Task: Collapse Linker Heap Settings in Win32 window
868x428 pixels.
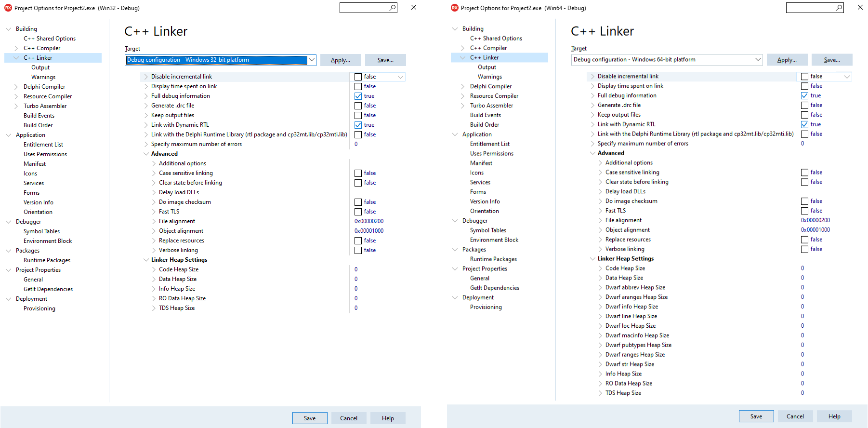Action: (146, 260)
